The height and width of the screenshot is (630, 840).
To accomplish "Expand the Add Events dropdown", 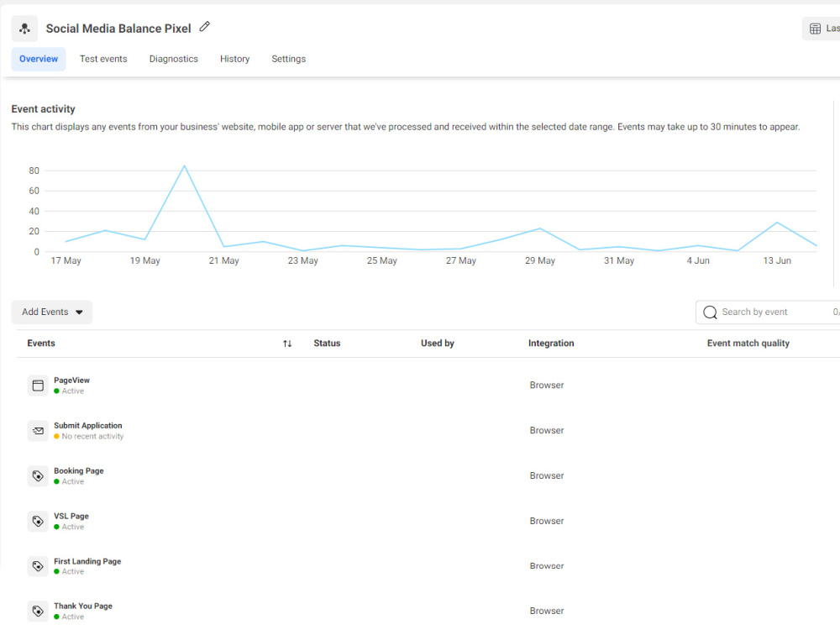I will (x=52, y=312).
